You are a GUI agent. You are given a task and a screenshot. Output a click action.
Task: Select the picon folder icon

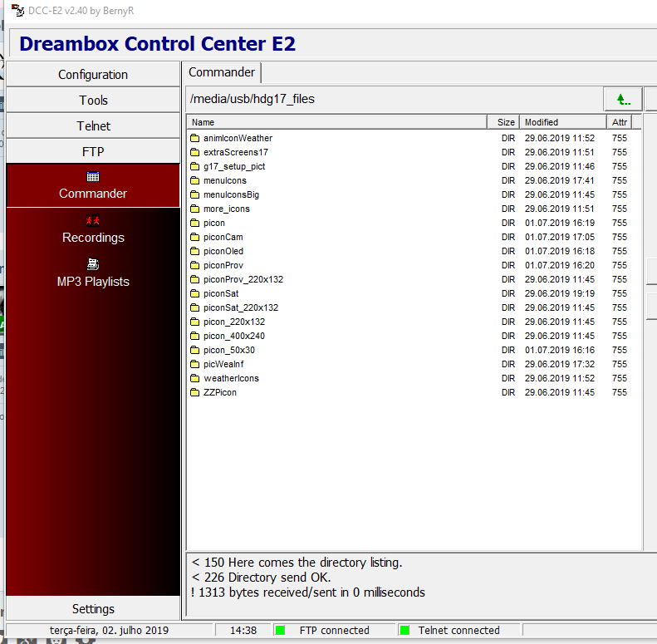click(194, 223)
